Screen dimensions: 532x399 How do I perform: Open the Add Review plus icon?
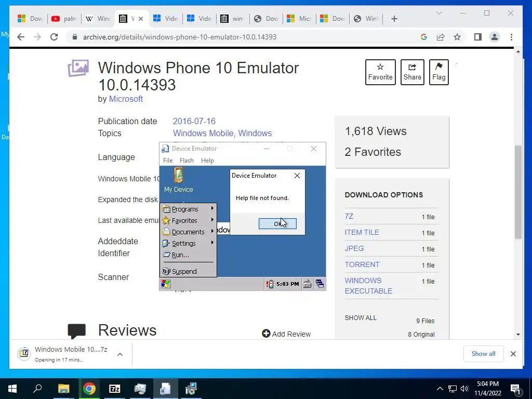(266, 334)
